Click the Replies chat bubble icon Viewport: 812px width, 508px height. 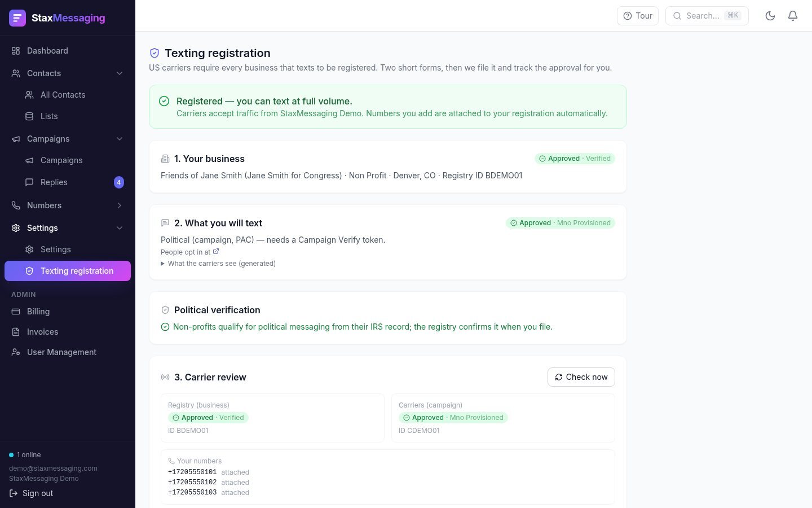[29, 182]
